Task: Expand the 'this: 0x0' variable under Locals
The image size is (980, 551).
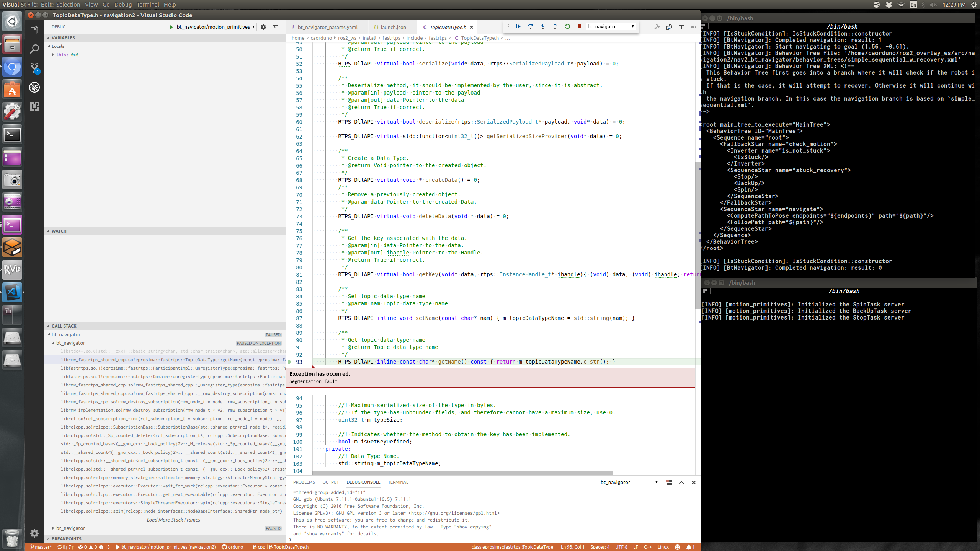Action: point(54,55)
